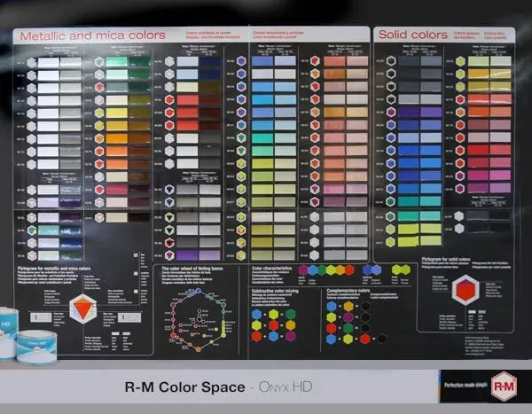Click the magenta hexagon in the Color characteristics row

coord(303,270)
